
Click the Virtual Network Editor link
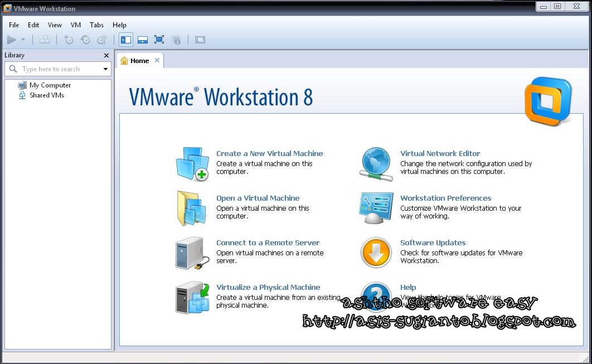pos(440,154)
